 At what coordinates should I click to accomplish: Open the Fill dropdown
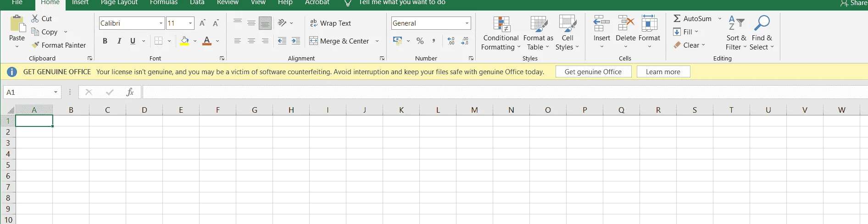686,32
